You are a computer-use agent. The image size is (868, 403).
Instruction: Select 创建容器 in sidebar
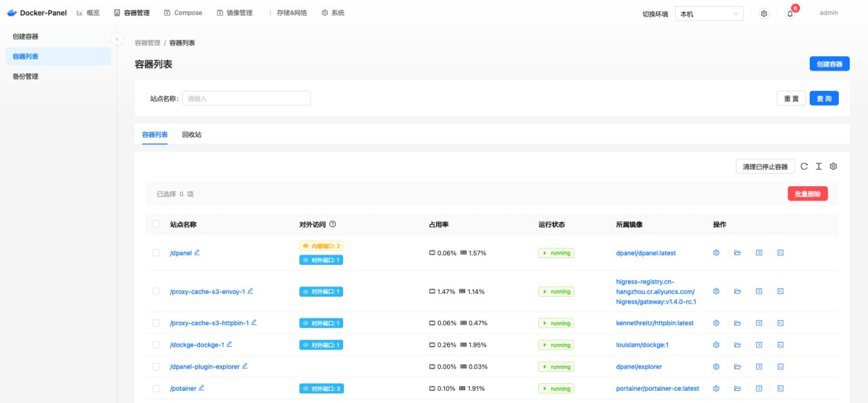click(x=58, y=37)
